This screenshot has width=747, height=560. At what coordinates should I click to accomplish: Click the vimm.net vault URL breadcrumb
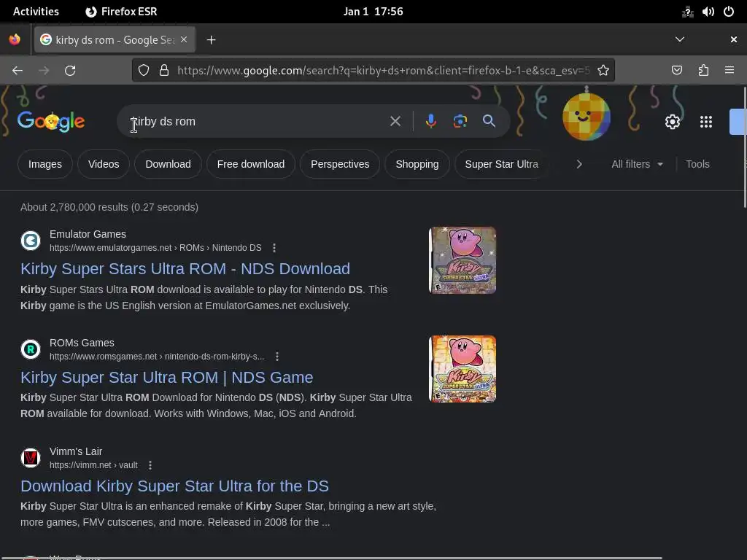click(x=93, y=464)
